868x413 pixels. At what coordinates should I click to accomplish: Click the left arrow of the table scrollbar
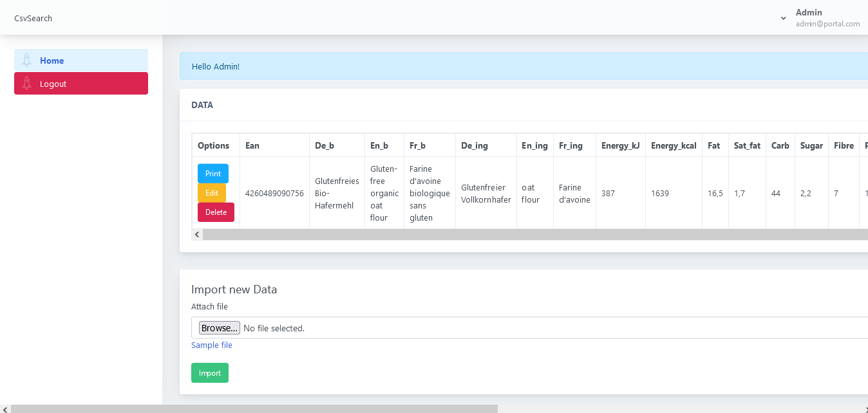(196, 234)
